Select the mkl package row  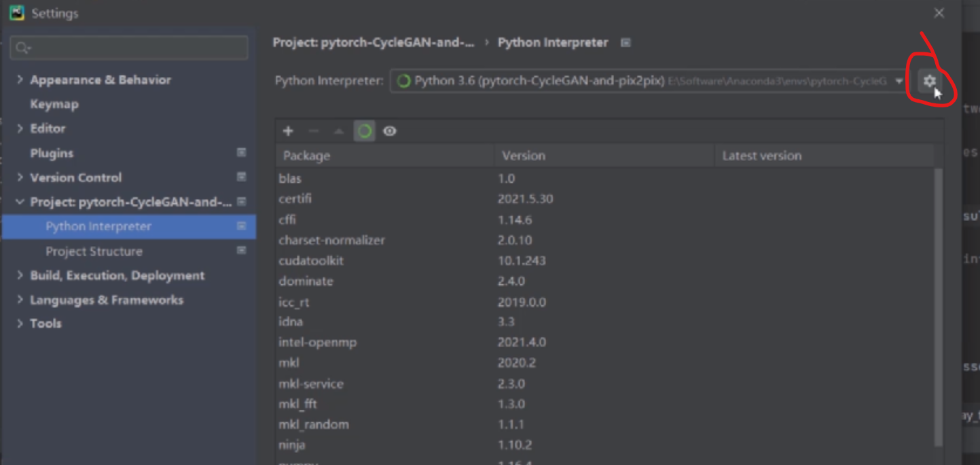(x=604, y=362)
